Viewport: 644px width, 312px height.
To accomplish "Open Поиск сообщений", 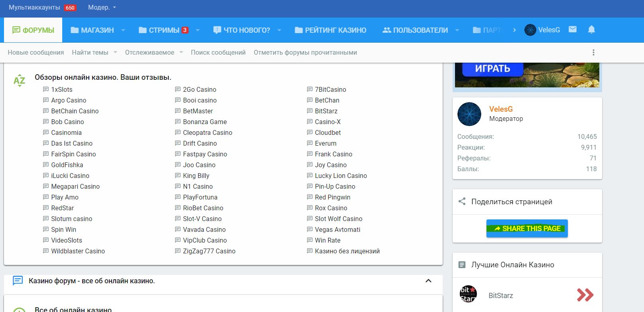I will click(x=218, y=52).
